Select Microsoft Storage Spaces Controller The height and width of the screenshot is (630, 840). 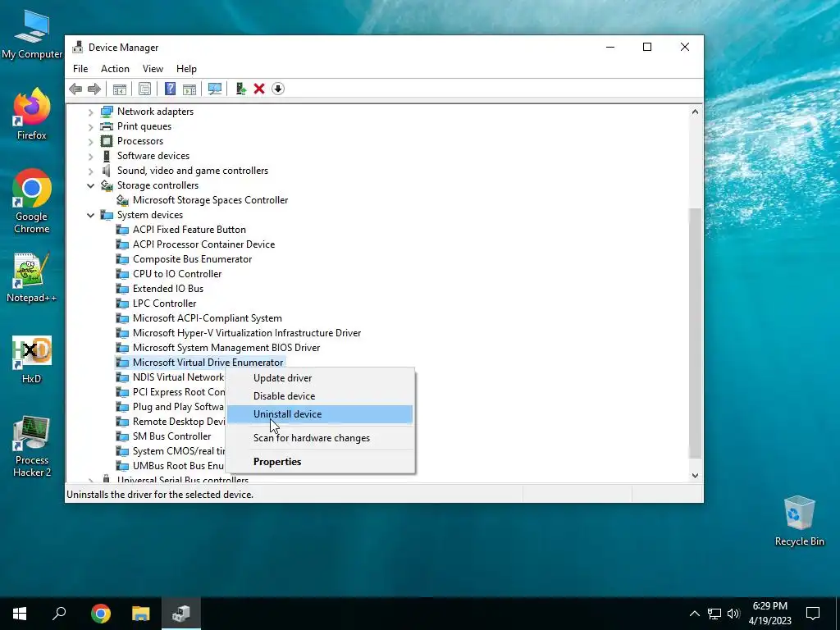point(210,200)
